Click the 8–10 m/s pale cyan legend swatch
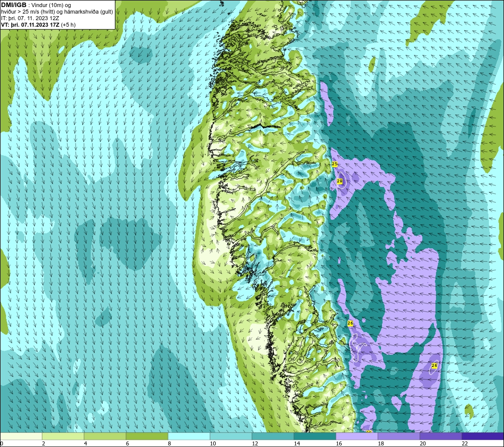This screenshot has height=447, width=504. tap(189, 436)
